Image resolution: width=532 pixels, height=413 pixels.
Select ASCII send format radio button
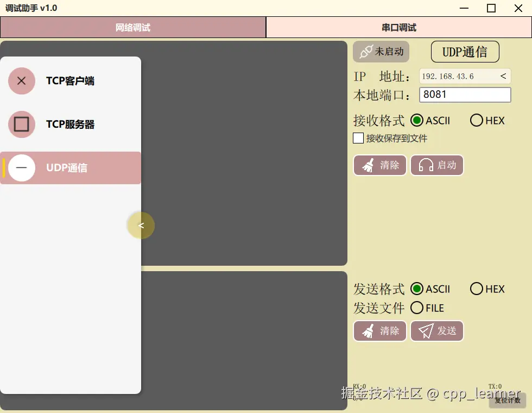point(416,289)
